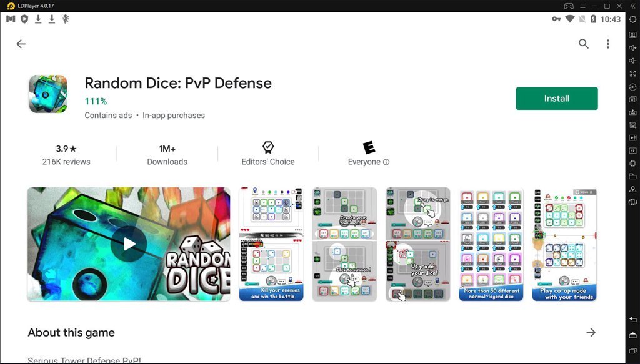Click the battery icon in the status bar
This screenshot has height=364, width=640.
[594, 19]
